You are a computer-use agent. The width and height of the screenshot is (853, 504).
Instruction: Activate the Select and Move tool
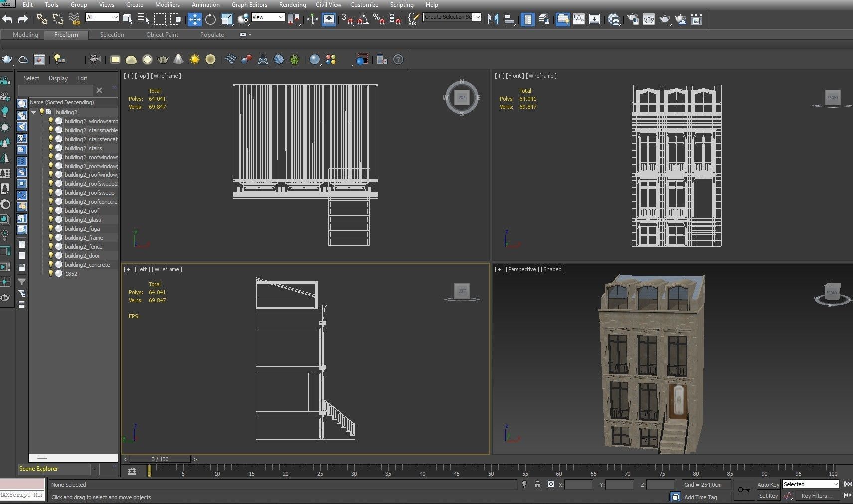194,19
